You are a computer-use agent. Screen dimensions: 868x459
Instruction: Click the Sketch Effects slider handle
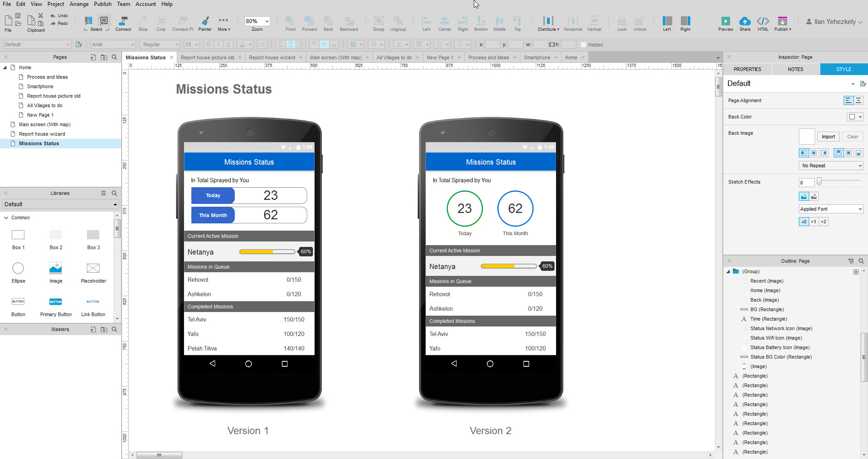[819, 181]
